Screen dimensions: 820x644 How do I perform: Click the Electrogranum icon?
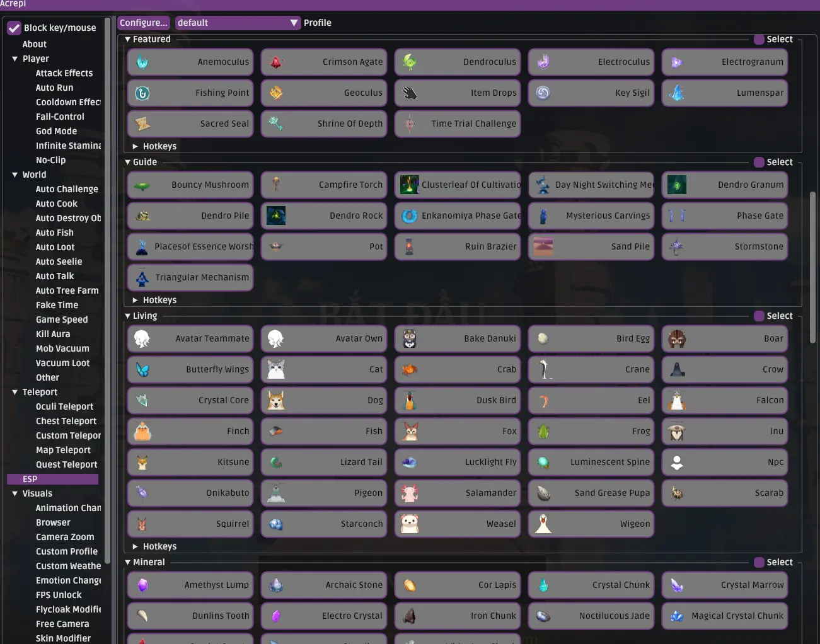pyautogui.click(x=677, y=62)
